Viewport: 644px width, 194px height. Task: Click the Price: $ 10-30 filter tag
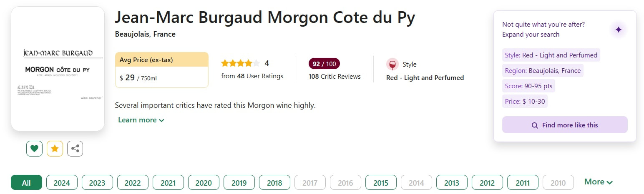pos(525,101)
